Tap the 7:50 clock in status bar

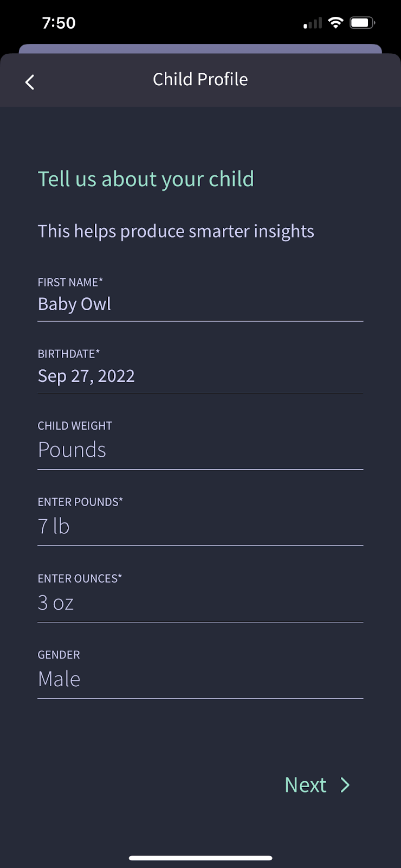[59, 23]
